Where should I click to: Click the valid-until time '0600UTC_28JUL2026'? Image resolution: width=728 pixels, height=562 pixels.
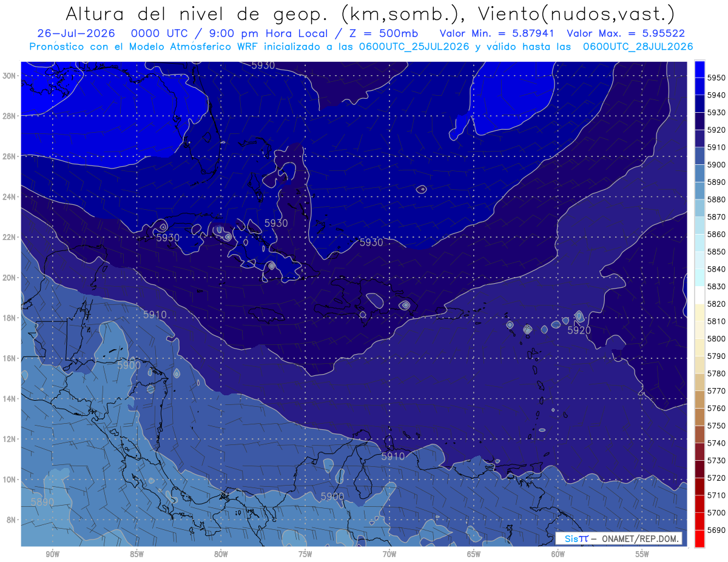point(638,47)
